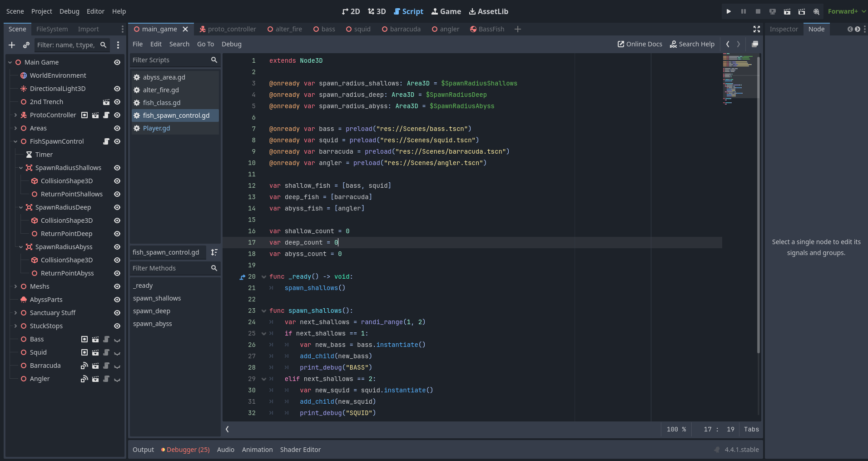
Task: Collapse the SpawnRadiusShallows node branch
Action: point(20,168)
